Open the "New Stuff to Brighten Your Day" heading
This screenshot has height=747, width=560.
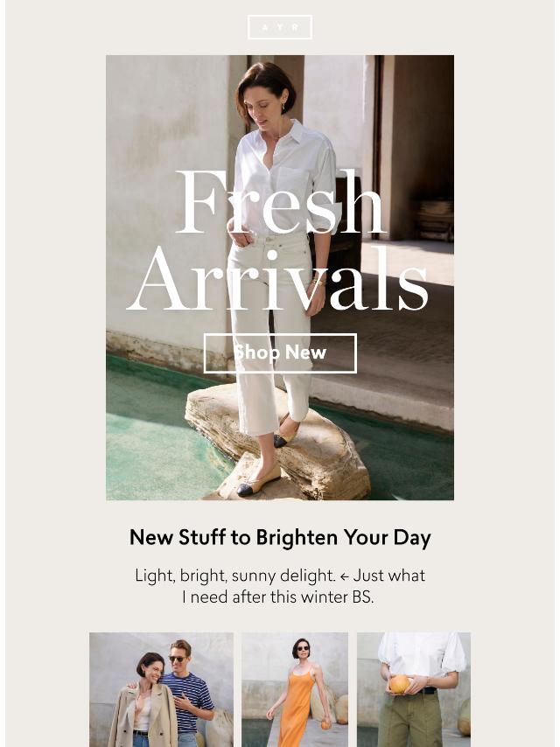click(x=280, y=537)
